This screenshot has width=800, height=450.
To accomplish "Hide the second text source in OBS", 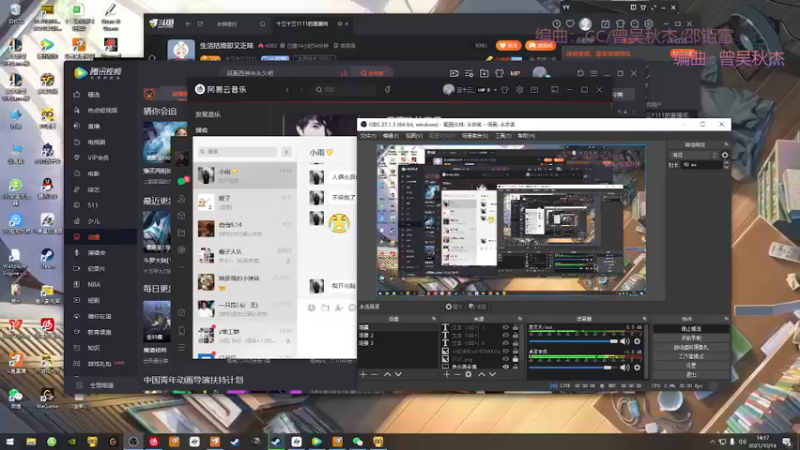I will point(506,335).
